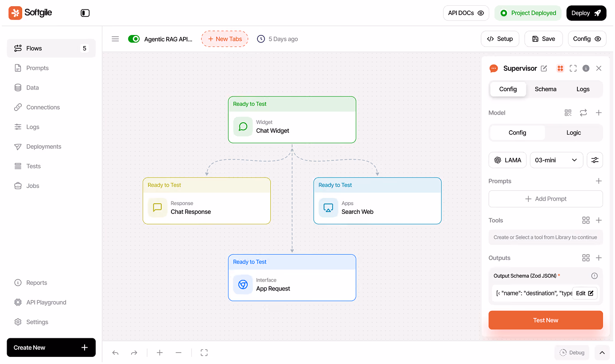Click the Chat Widget node icon
This screenshot has width=615, height=364.
point(243,127)
